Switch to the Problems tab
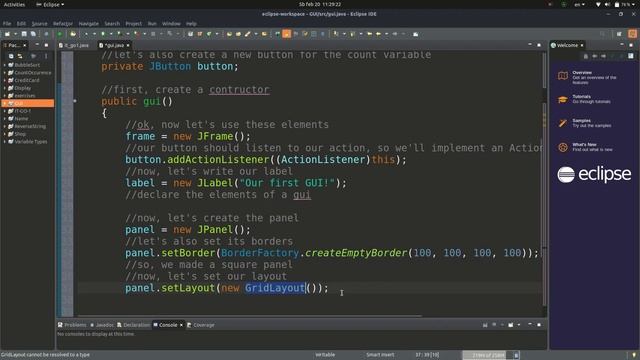640x360 pixels. pyautogui.click(x=72, y=325)
